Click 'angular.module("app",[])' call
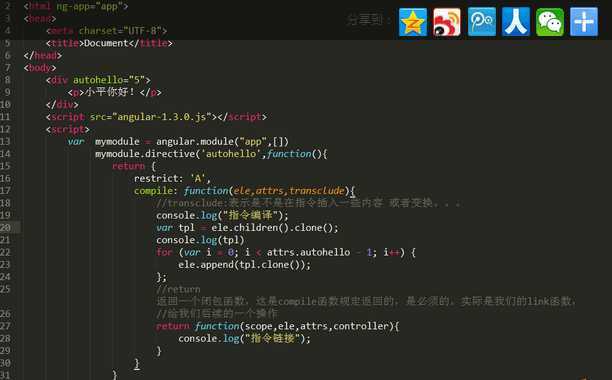 [x=222, y=141]
